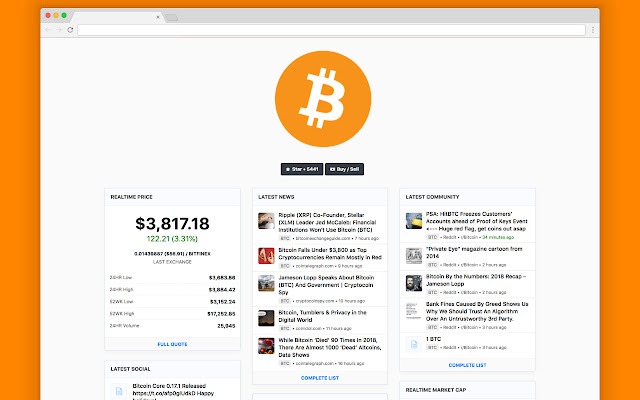Click the LATEST SOCIAL card header
Image resolution: width=640 pixels, height=400 pixels.
[x=172, y=369]
